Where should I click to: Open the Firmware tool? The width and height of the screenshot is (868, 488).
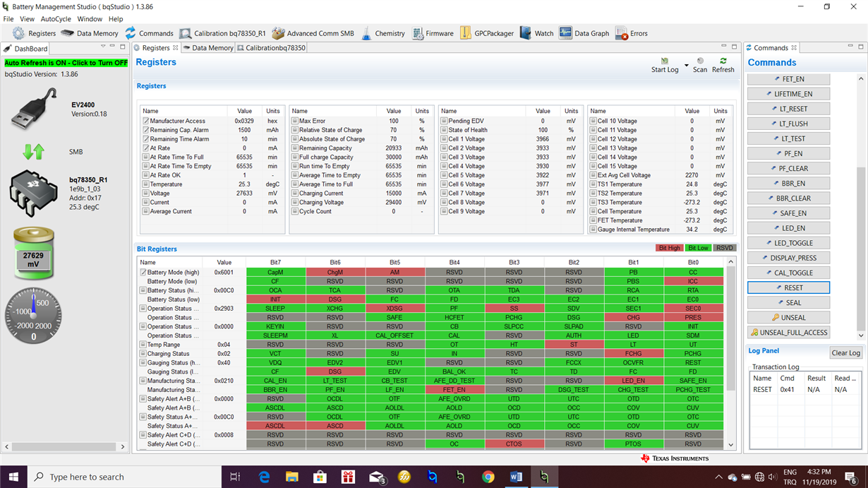pos(433,33)
